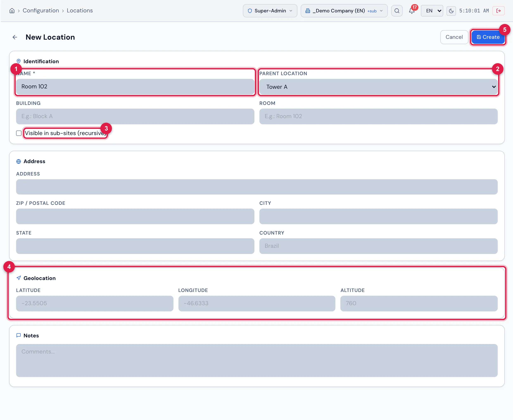Click the Cancel button
The image size is (513, 420).
454,37
